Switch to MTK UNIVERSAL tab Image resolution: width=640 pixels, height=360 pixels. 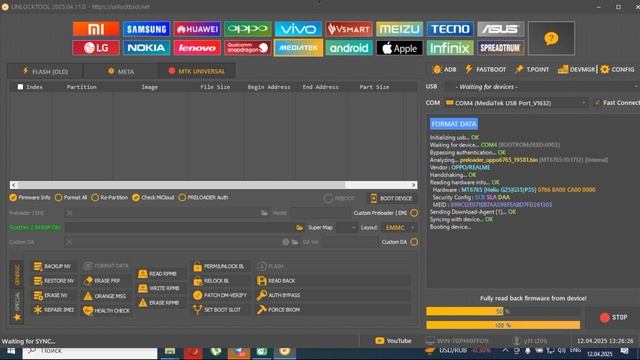[197, 71]
